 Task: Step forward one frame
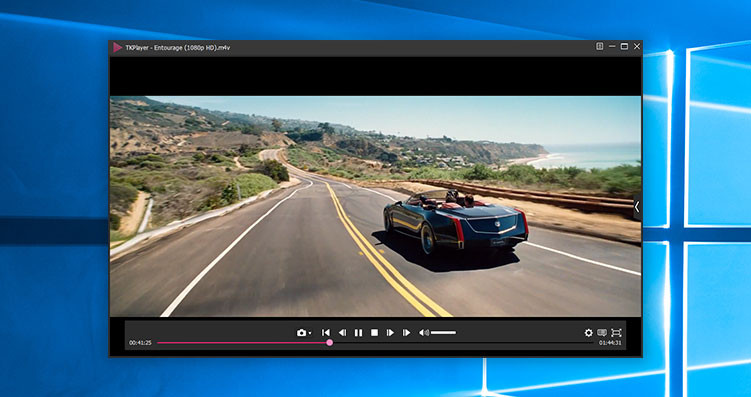coord(390,332)
